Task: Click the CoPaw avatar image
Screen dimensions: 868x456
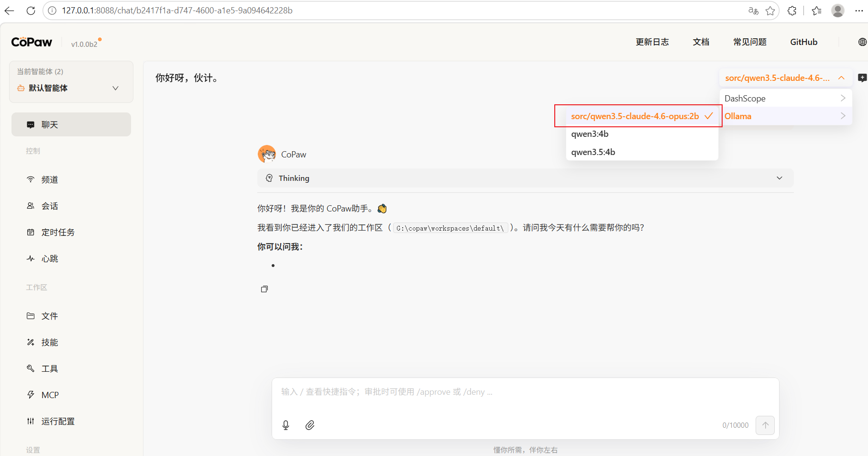Action: [267, 154]
